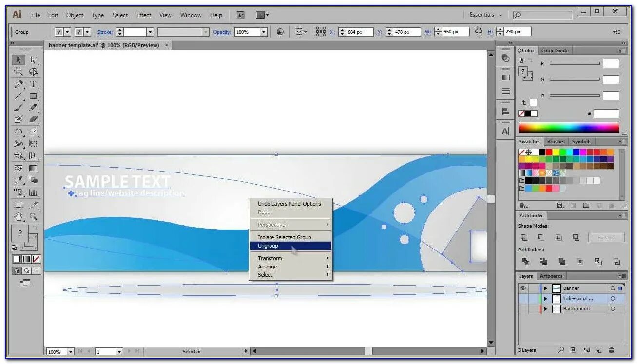This screenshot has width=637, height=364.
Task: Switch to the Artboards tab
Action: pyautogui.click(x=551, y=276)
